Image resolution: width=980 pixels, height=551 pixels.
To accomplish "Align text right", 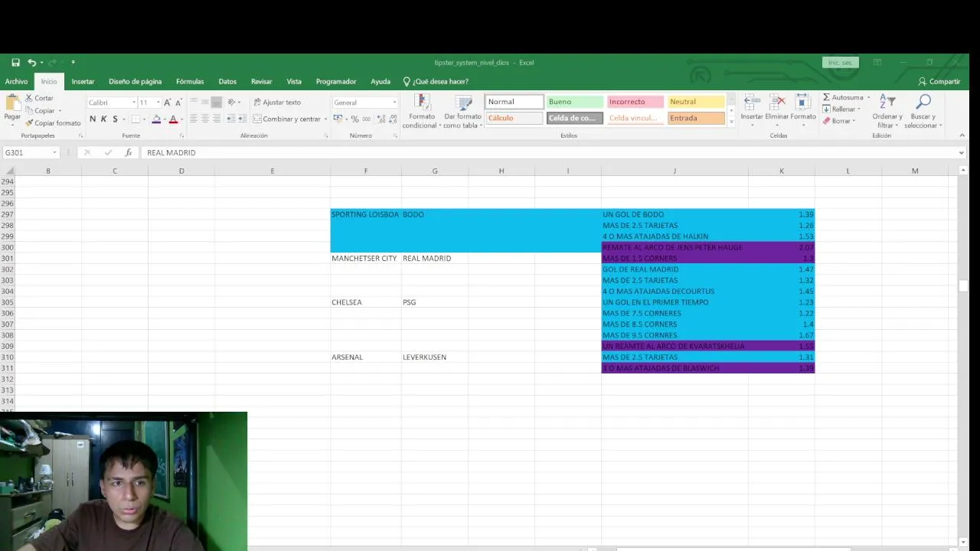I will pos(217,119).
